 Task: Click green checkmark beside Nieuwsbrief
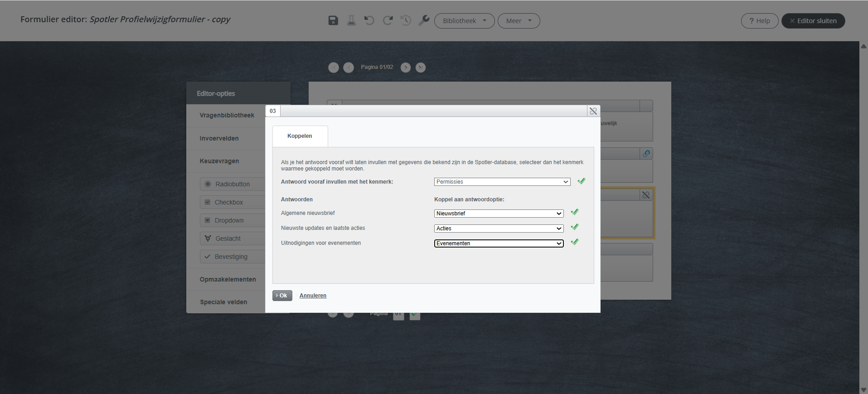click(574, 212)
